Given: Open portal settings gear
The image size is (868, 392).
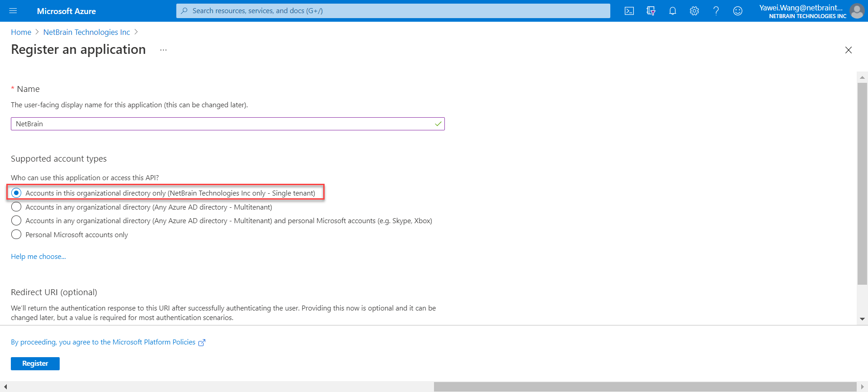Looking at the screenshot, I should [x=694, y=11].
